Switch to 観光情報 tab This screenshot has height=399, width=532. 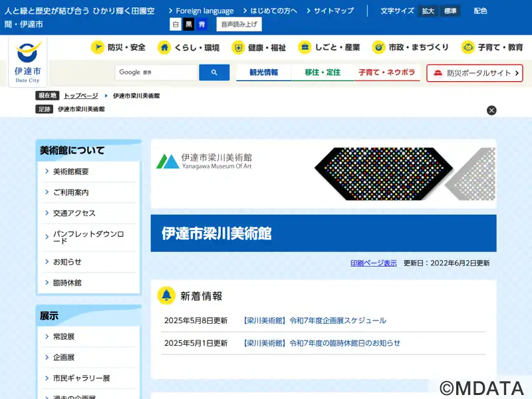pos(263,72)
